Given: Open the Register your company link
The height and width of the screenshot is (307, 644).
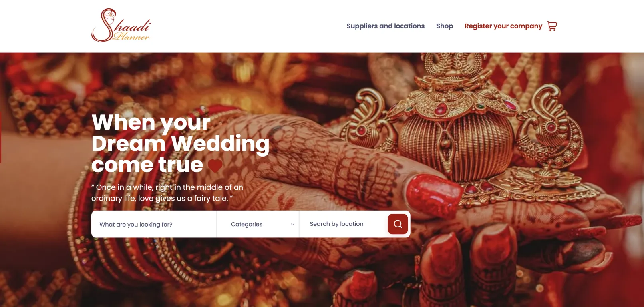Looking at the screenshot, I should 503,26.
